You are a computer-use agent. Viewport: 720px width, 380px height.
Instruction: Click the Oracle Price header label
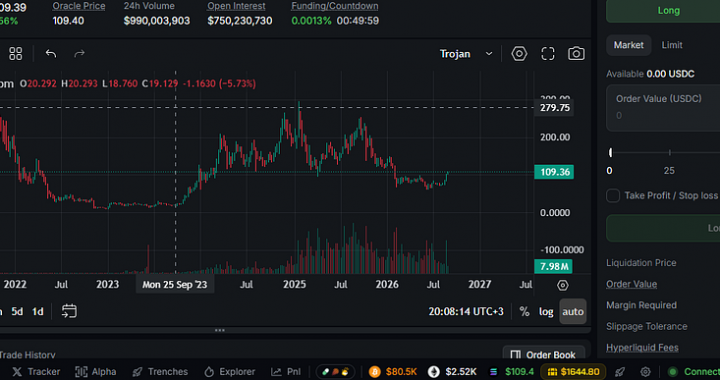point(79,6)
